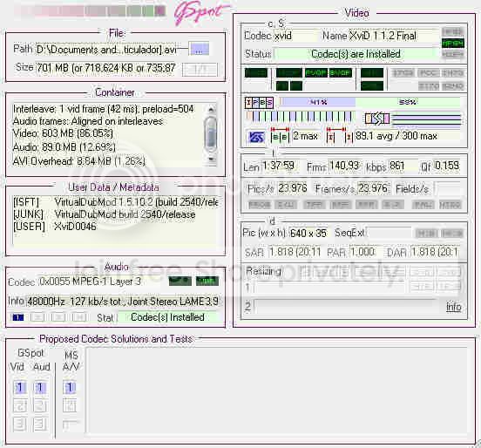481x448 pixels.
Task: Select blue audio stream 1 button
Action: click(x=17, y=317)
